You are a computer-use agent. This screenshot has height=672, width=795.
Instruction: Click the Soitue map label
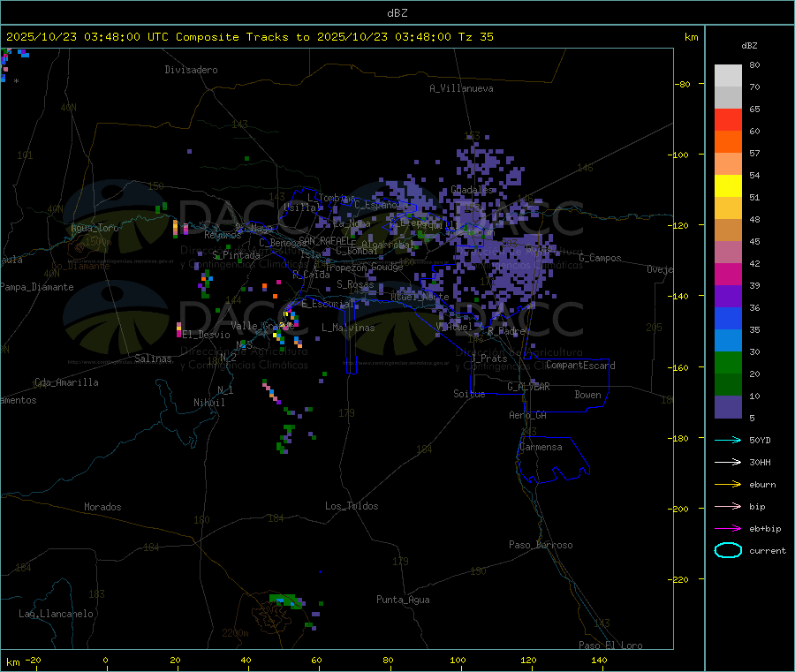click(x=469, y=394)
